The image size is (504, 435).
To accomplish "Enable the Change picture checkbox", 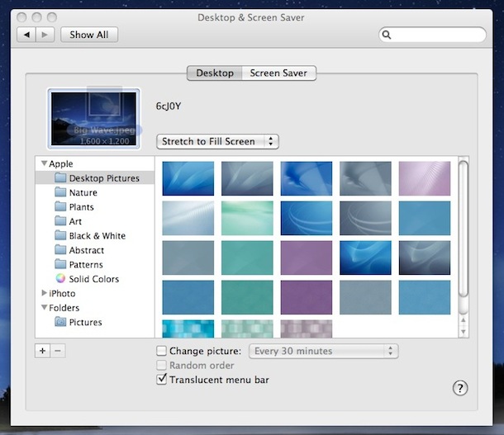I will point(161,351).
